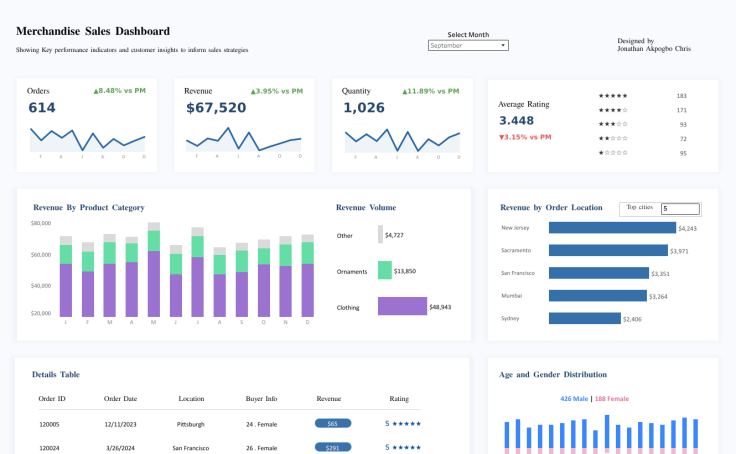Select the Clothing bar in Revenue Volume
Viewport: 736px width, 454px height.
[402, 306]
